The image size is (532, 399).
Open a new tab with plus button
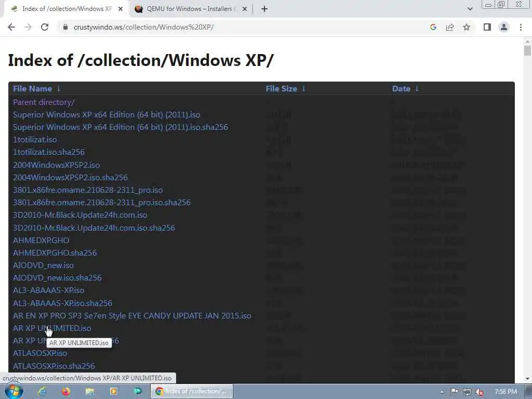point(264,9)
